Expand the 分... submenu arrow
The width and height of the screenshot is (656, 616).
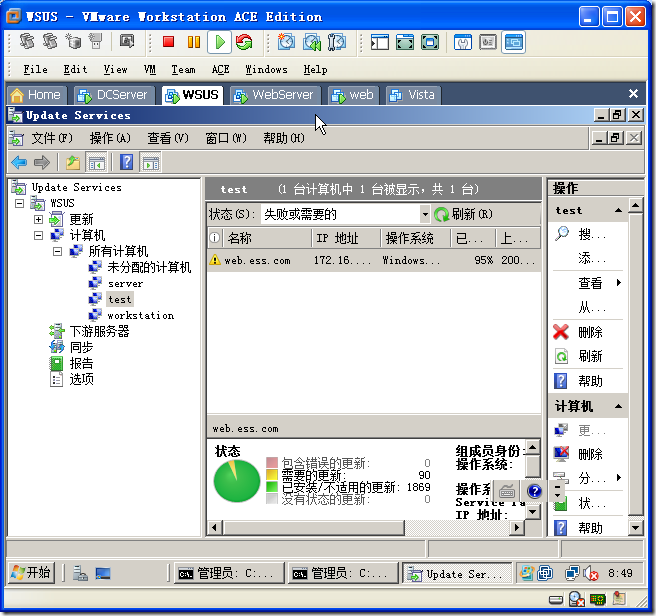click(619, 477)
